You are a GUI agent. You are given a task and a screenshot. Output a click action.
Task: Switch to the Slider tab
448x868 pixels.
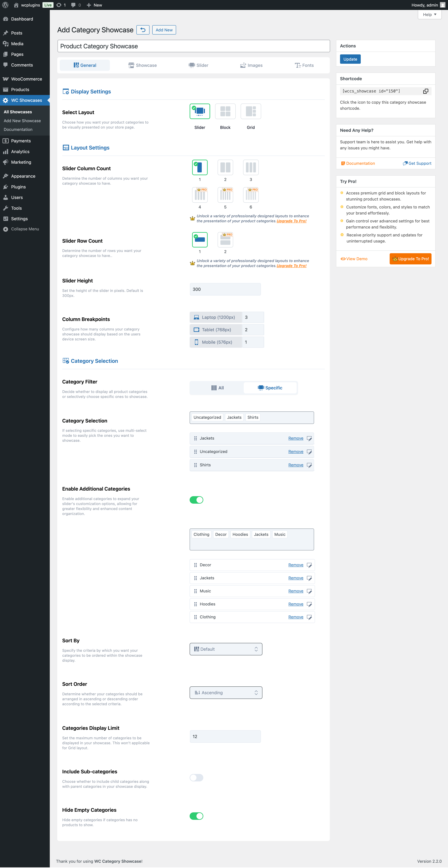[x=198, y=65]
